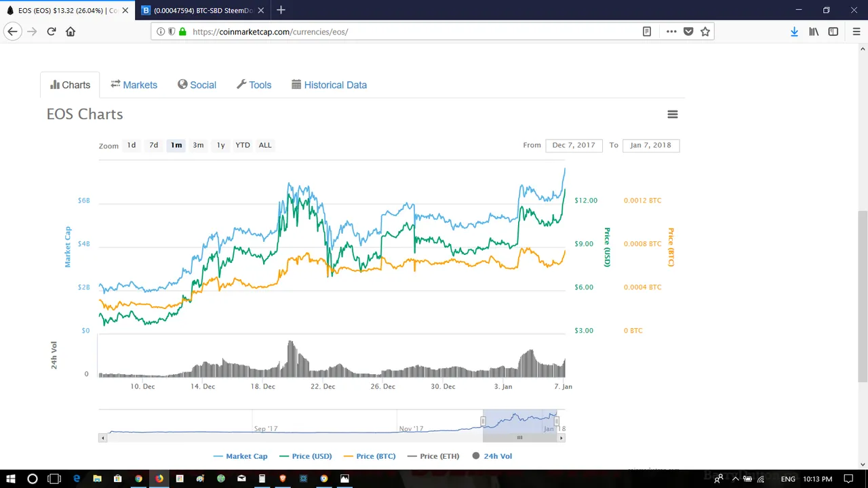The width and height of the screenshot is (868, 488).
Task: Bookmark this page with the star
Action: click(x=705, y=31)
